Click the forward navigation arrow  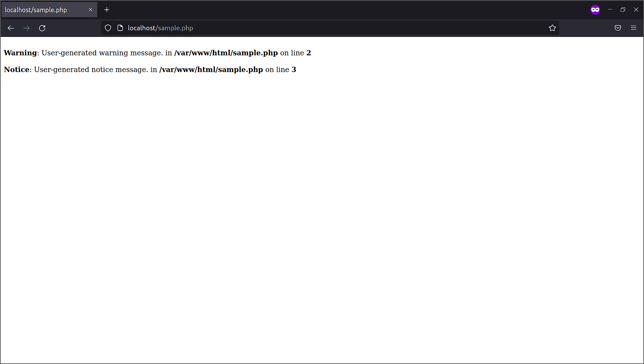point(26,28)
